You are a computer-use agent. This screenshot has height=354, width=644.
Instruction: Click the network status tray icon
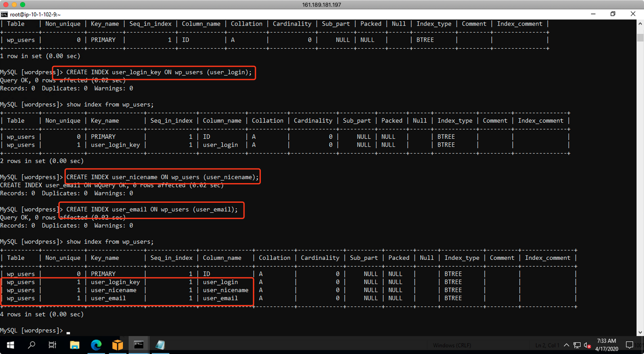[x=577, y=345]
